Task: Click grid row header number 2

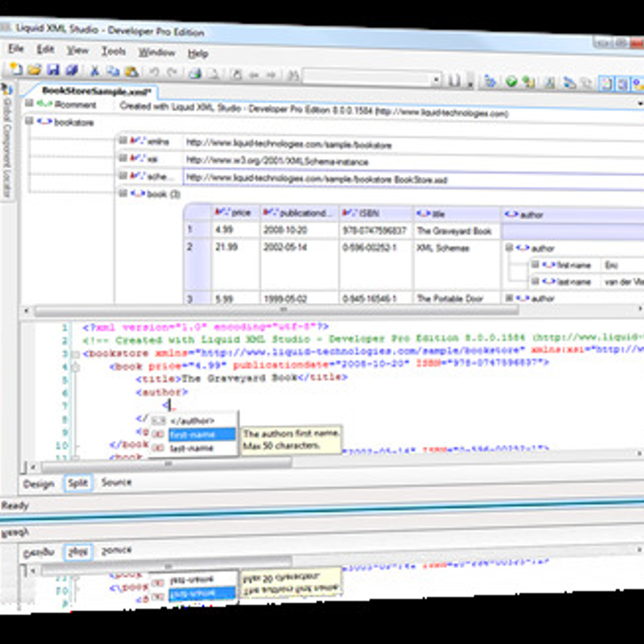Action: [x=197, y=264]
